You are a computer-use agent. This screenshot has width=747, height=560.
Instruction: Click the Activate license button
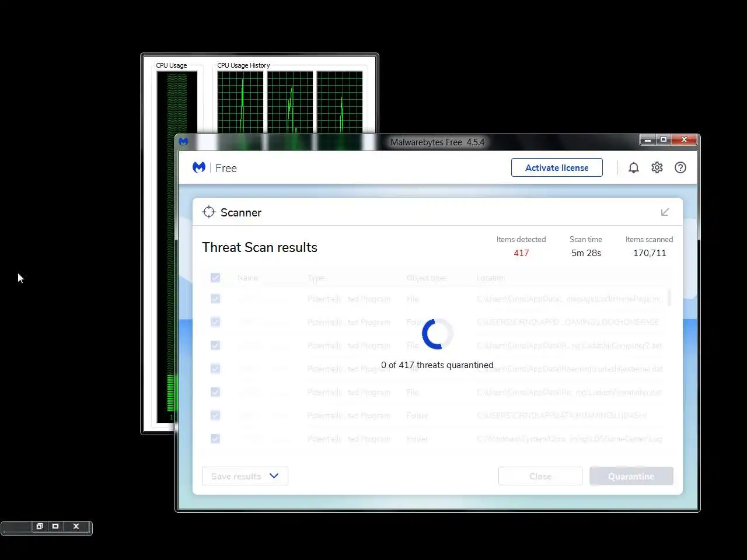[x=557, y=167]
